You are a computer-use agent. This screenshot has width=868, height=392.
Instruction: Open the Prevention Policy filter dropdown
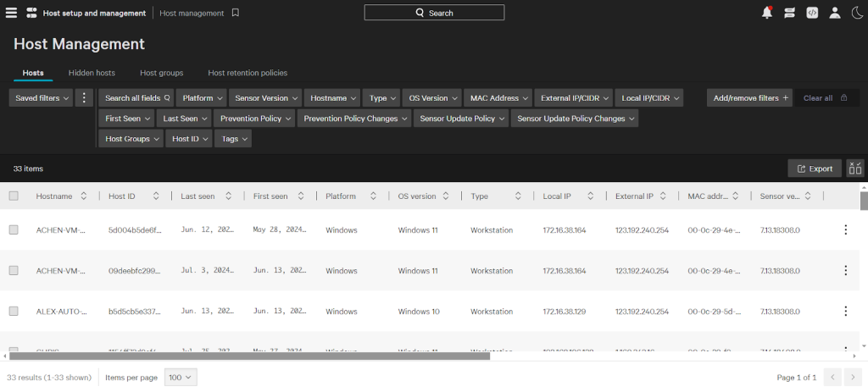254,119
